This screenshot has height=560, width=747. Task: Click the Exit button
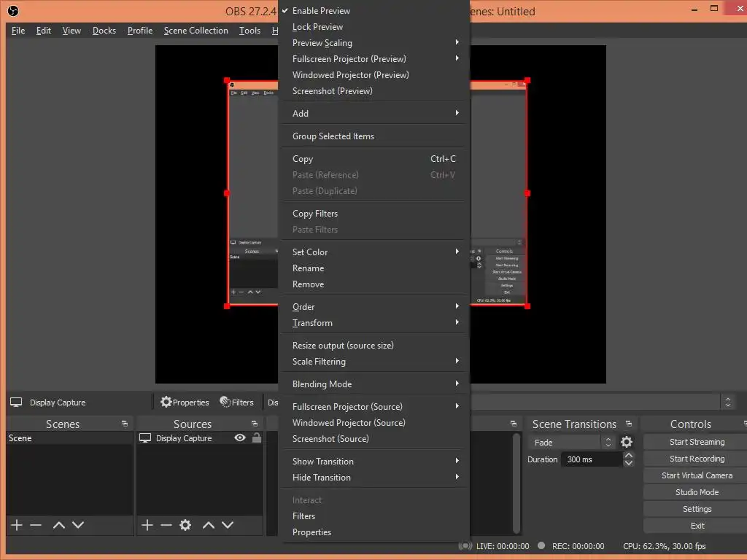[x=697, y=526]
